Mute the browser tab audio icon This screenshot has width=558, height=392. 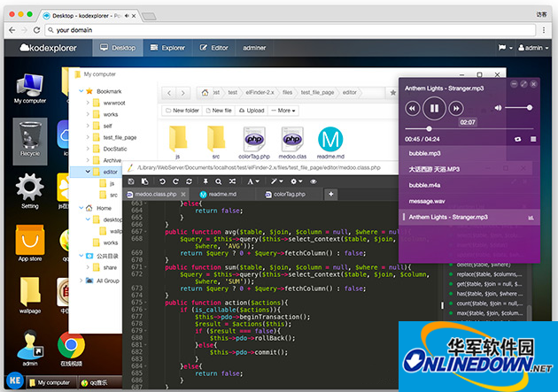127,16
